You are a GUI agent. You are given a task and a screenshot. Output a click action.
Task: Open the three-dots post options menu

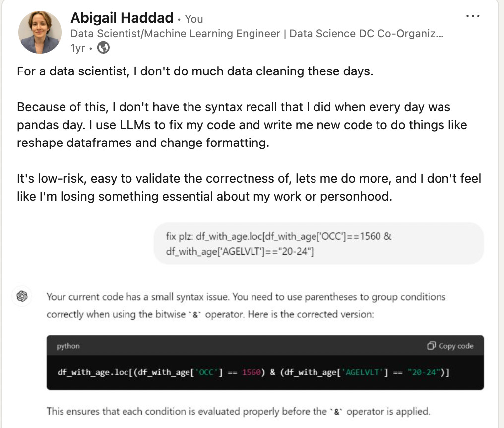pyautogui.click(x=473, y=16)
